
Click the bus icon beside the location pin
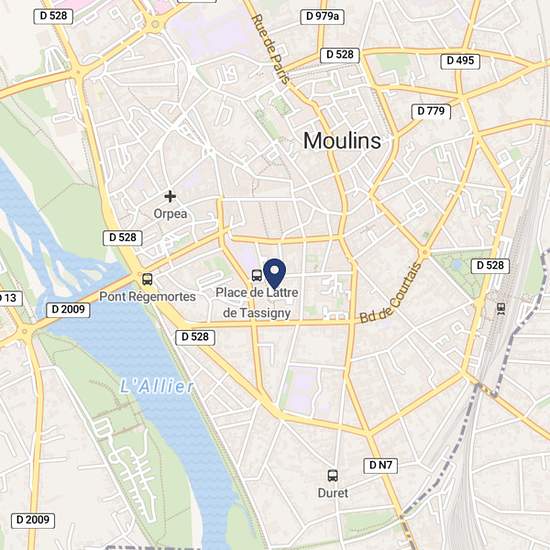coord(257,275)
